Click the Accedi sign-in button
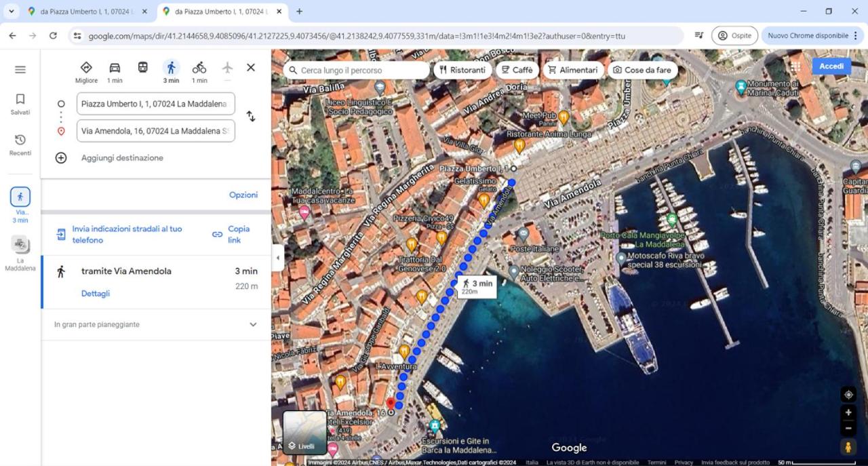Image resolution: width=868 pixels, height=466 pixels. [x=831, y=66]
